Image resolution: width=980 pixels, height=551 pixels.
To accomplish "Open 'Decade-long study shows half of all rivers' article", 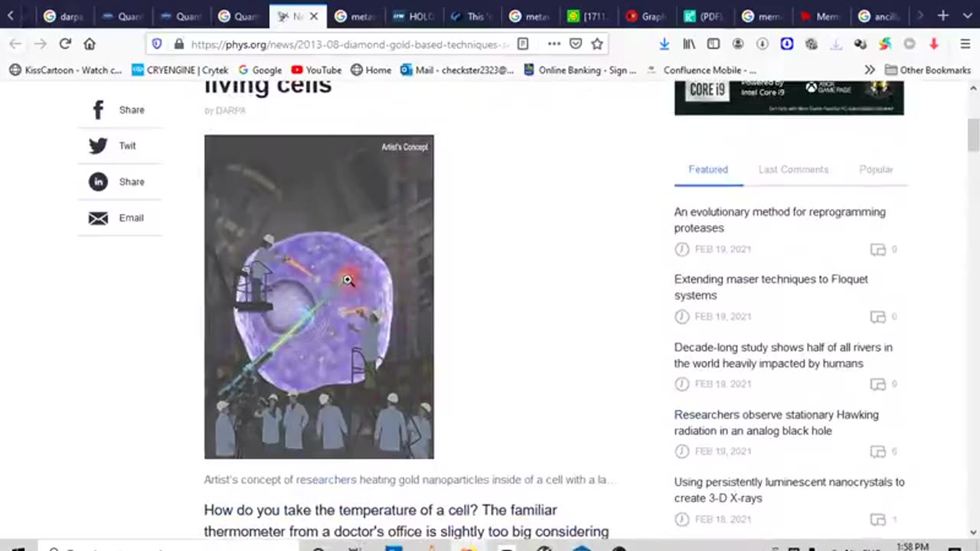I will pyautogui.click(x=783, y=355).
